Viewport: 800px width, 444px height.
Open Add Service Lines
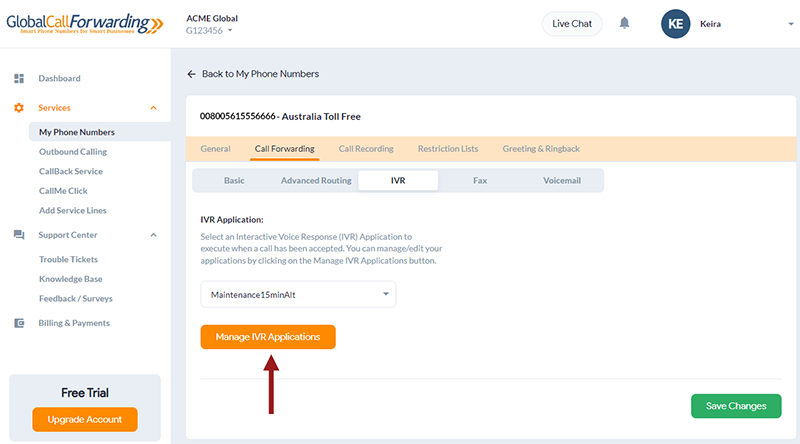pos(72,210)
